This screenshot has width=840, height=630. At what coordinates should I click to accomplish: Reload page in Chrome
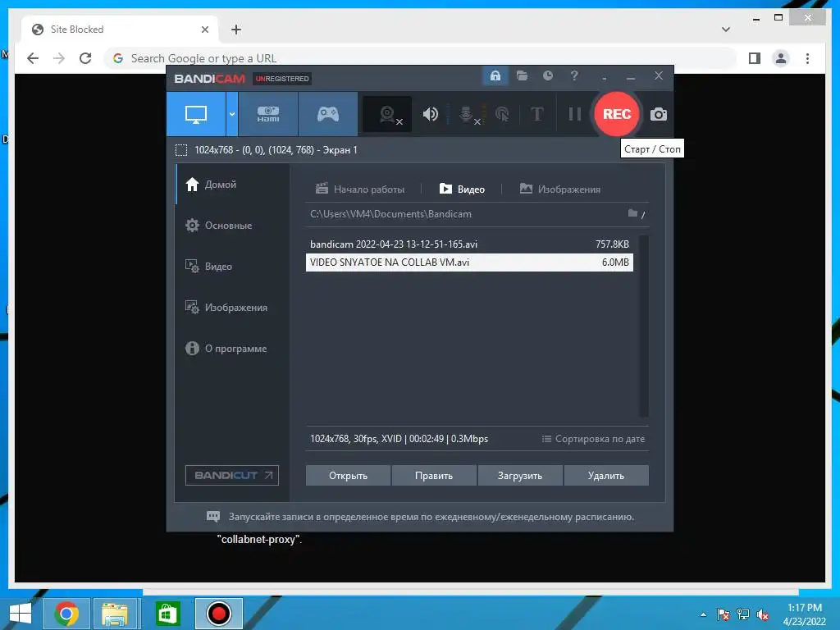(85, 58)
